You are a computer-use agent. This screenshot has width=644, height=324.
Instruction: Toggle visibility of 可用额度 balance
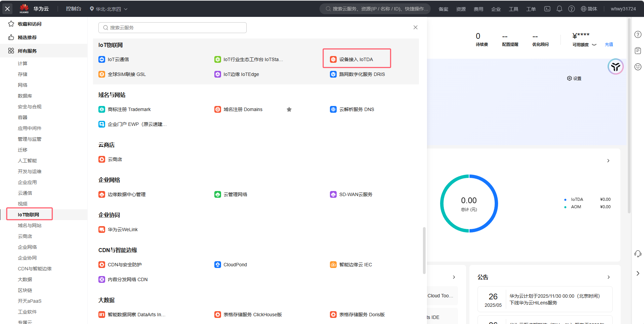(x=594, y=45)
